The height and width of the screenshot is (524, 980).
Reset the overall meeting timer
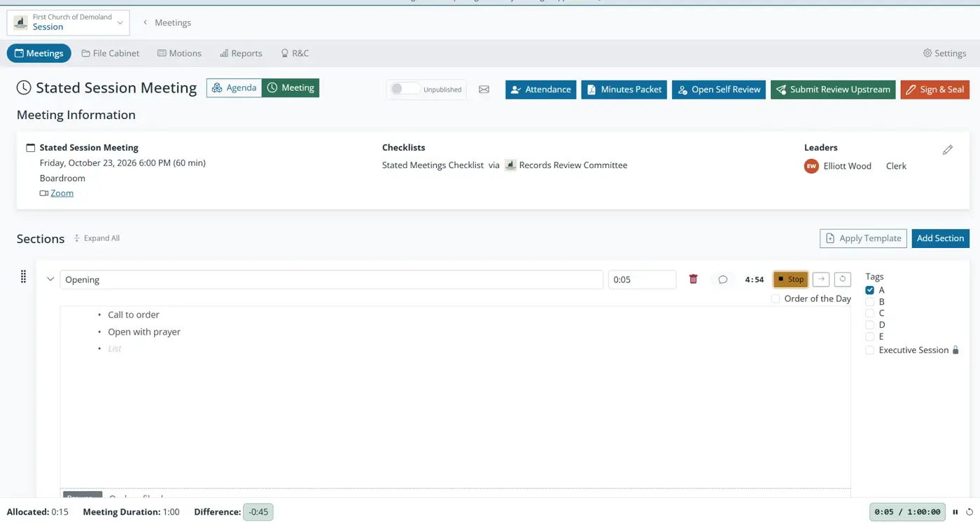coord(969,512)
